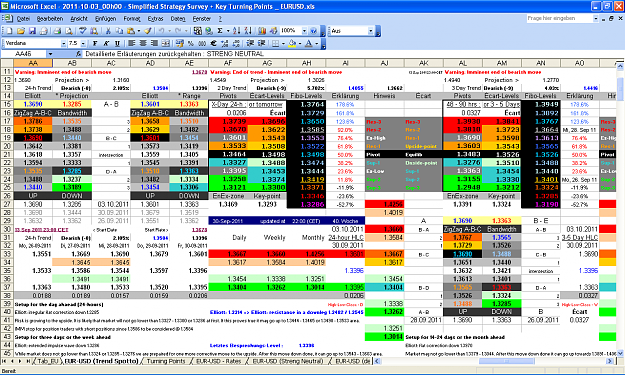The width and height of the screenshot is (625, 375).
Task: Open the Bearbeiten menu
Action: [50, 19]
